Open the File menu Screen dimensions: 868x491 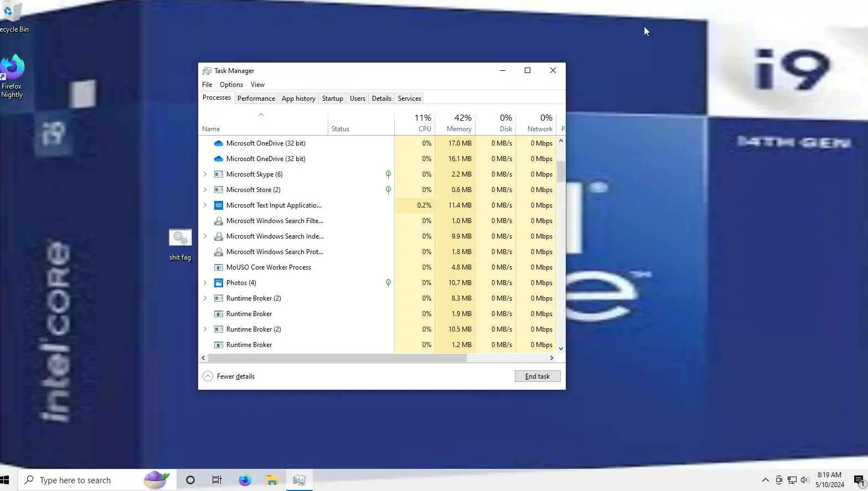[207, 85]
